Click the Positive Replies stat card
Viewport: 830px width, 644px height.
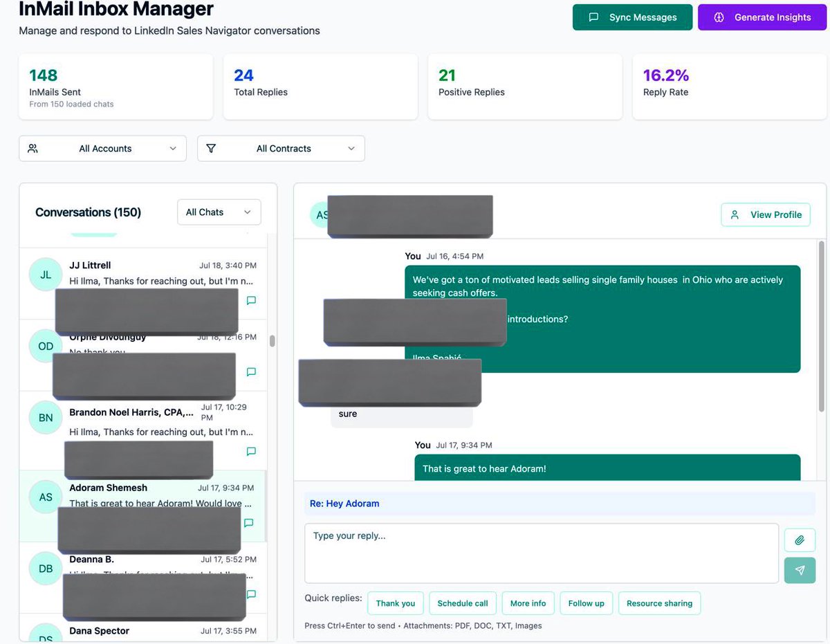[525, 87]
